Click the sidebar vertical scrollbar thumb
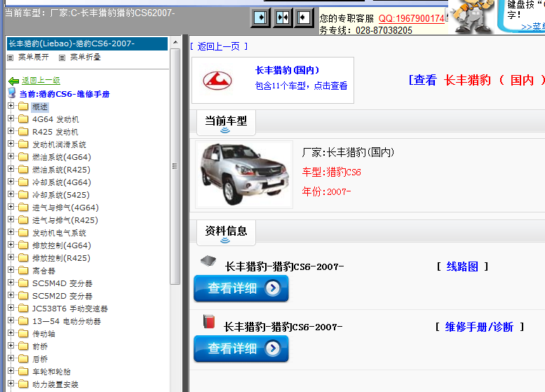This screenshot has width=545, height=392. coord(175,167)
